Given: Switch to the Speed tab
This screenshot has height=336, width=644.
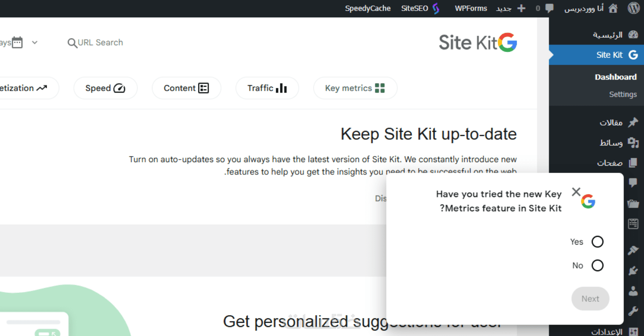Looking at the screenshot, I should point(105,88).
